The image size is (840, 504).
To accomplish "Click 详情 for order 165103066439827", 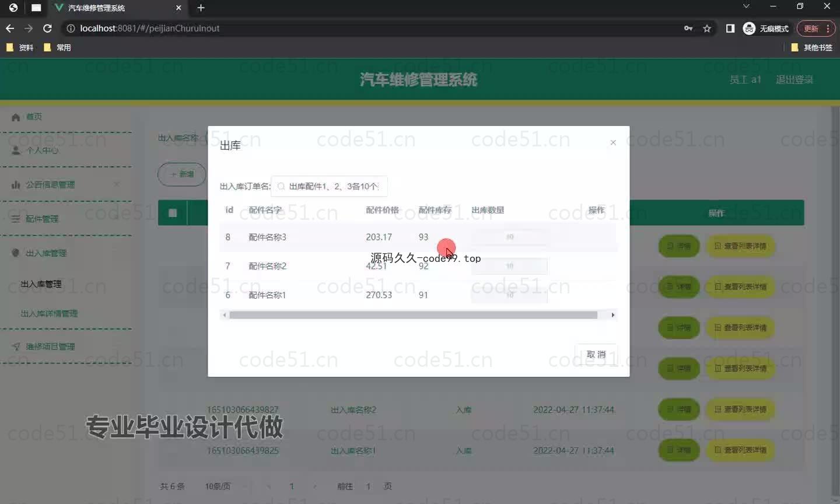I will point(678,409).
